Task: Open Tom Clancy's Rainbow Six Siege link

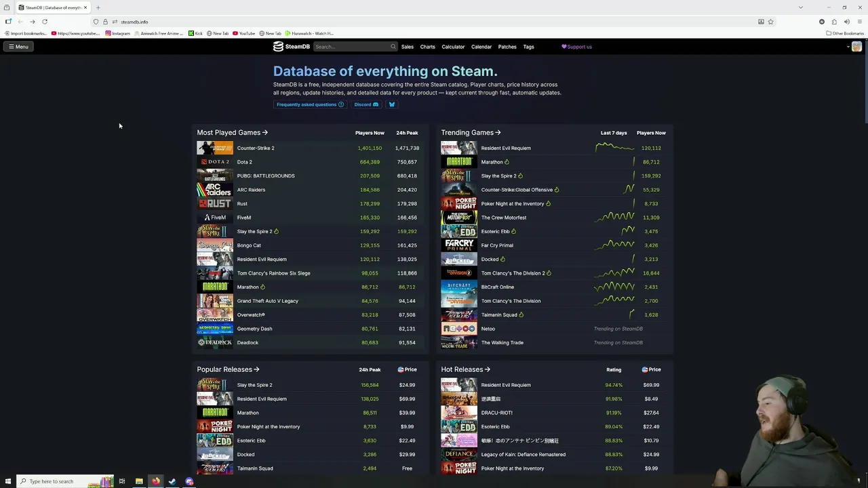Action: pos(273,273)
